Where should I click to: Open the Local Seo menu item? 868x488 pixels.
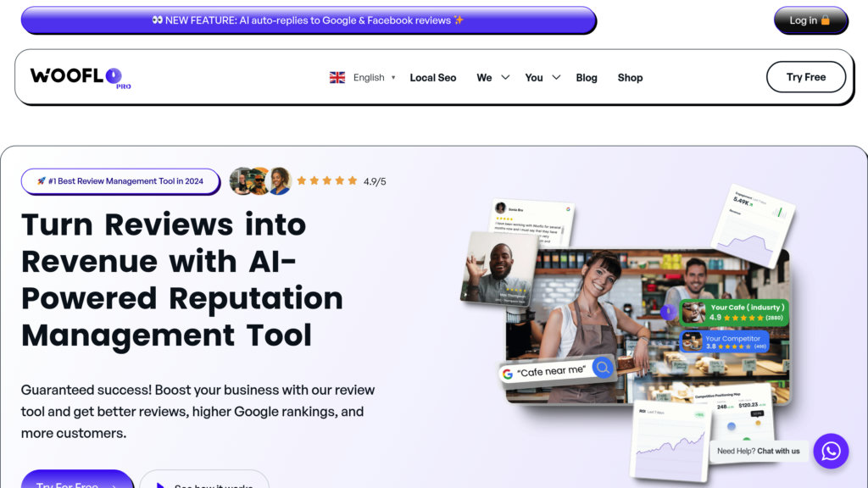point(433,78)
